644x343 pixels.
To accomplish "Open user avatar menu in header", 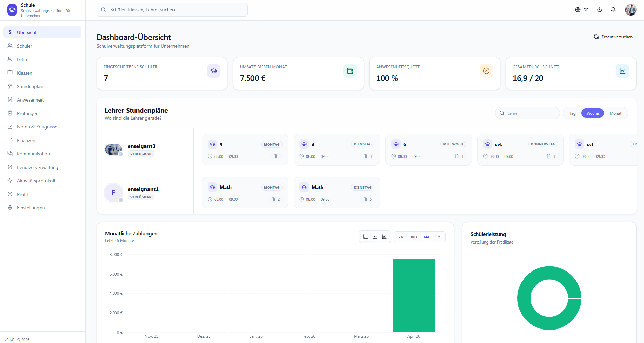I will click(630, 10).
